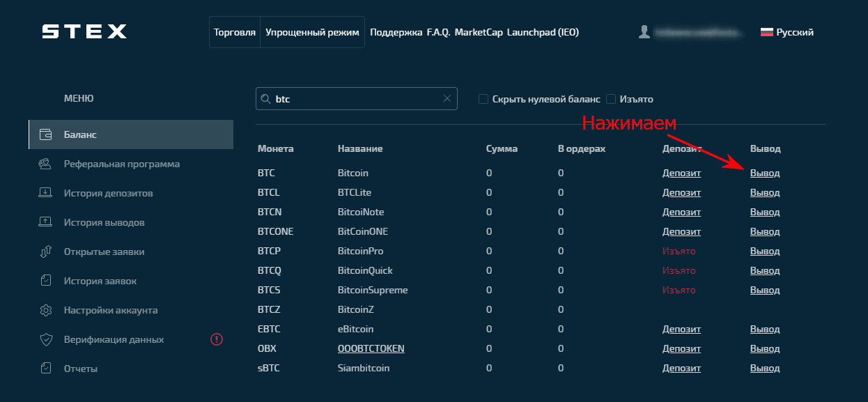868x402 pixels.
Task: Click Вывод link for eBitcoin
Action: tap(765, 329)
